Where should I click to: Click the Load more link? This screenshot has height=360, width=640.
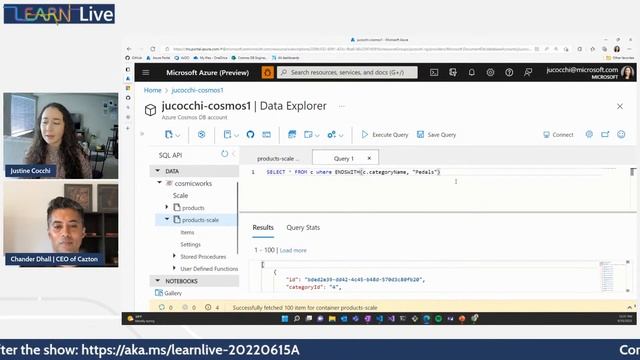tap(293, 250)
